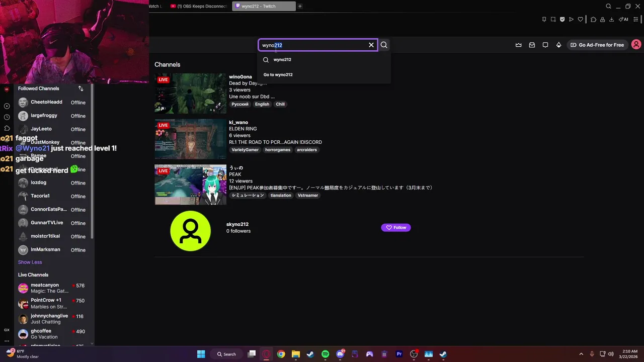Open Opera downloads icon
Image resolution: width=644 pixels, height=362 pixels.
point(611,20)
